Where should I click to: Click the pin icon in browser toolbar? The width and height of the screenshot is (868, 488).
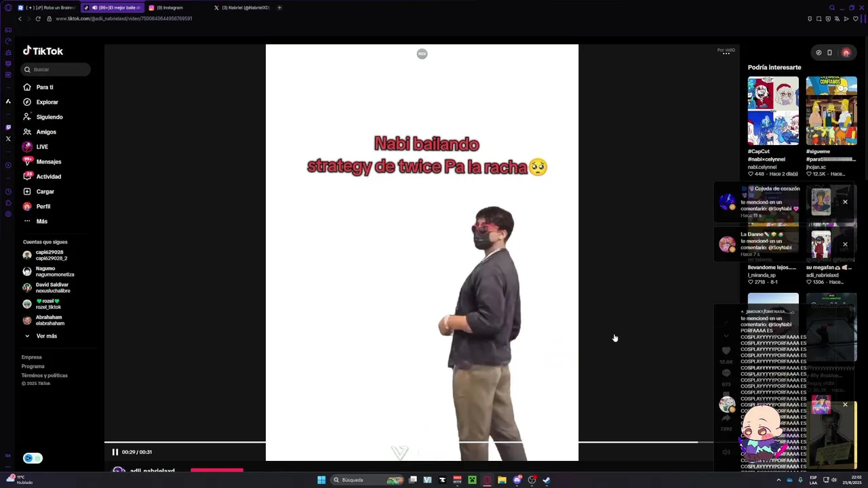click(810, 19)
